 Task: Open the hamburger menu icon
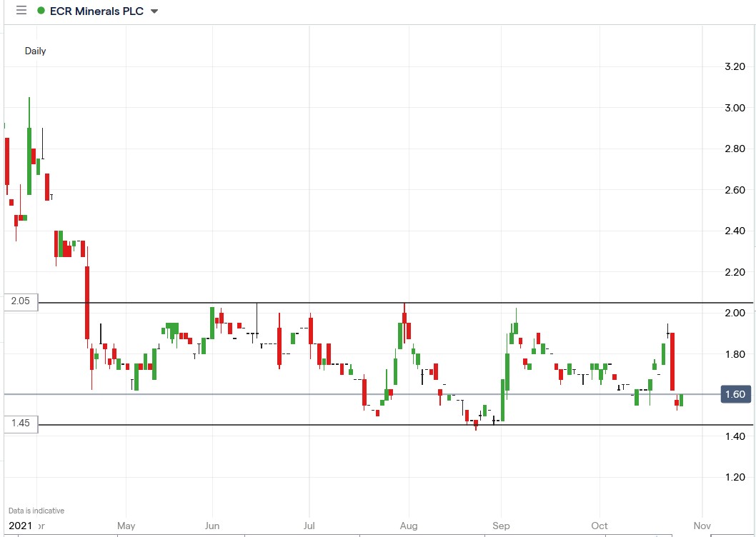21,11
